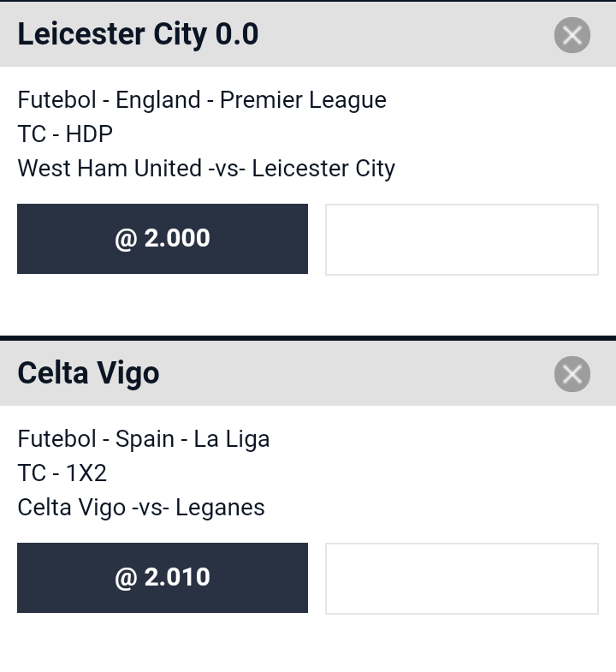616x672 pixels.
Task: Click the dark top border above Leicester City
Action: [x=308, y=1]
